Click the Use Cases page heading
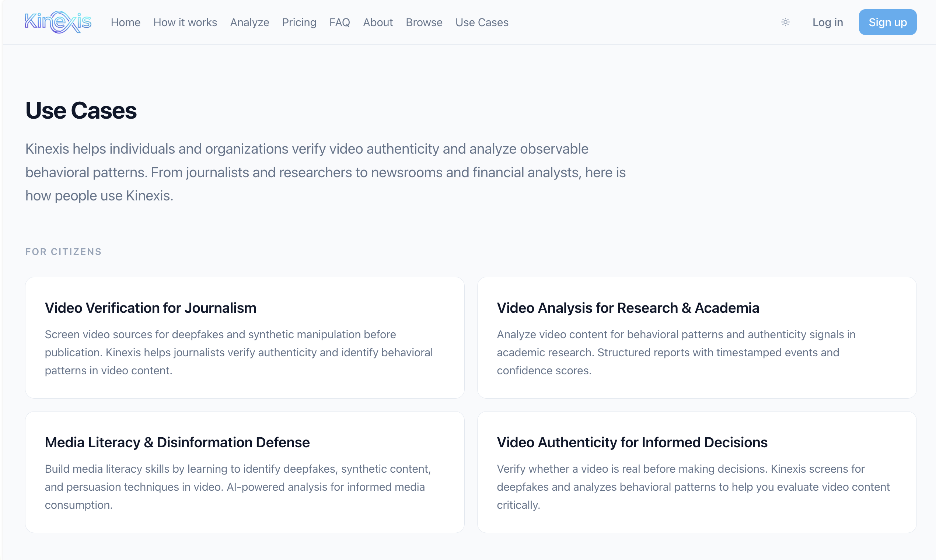Image resolution: width=936 pixels, height=560 pixels. point(81,111)
